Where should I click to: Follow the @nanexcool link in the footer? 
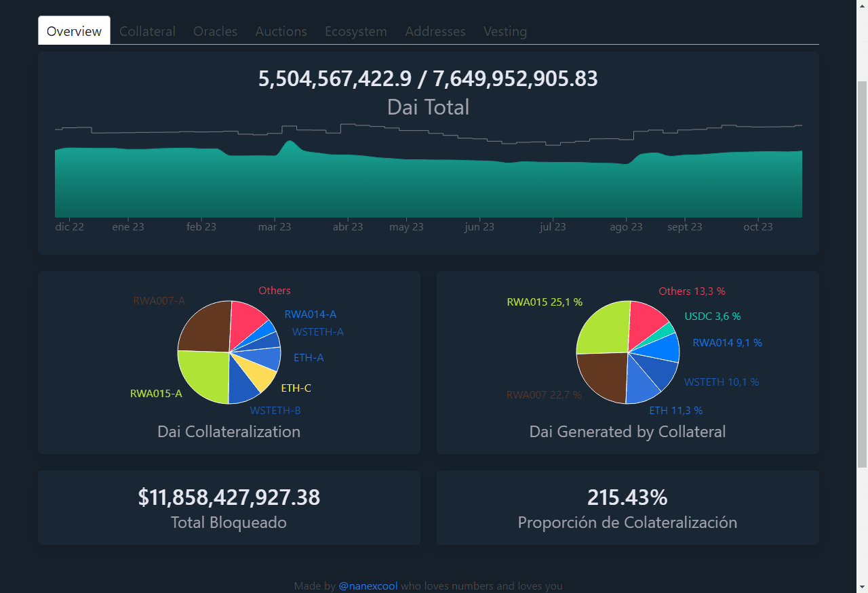(368, 586)
